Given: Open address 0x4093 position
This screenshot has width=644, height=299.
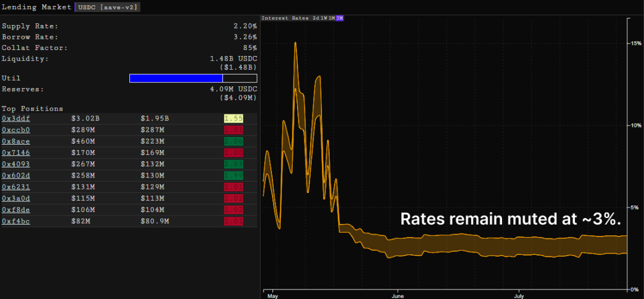Looking at the screenshot, I should (16, 164).
